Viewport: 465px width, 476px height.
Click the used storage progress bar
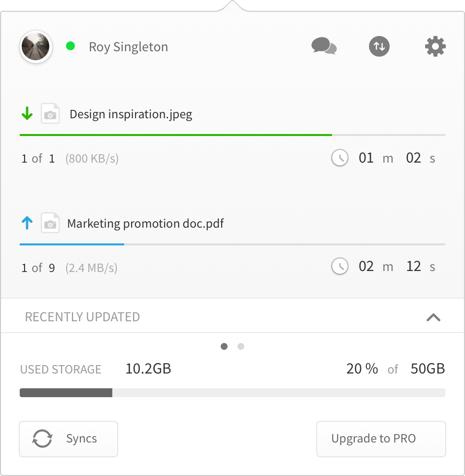pos(232,393)
